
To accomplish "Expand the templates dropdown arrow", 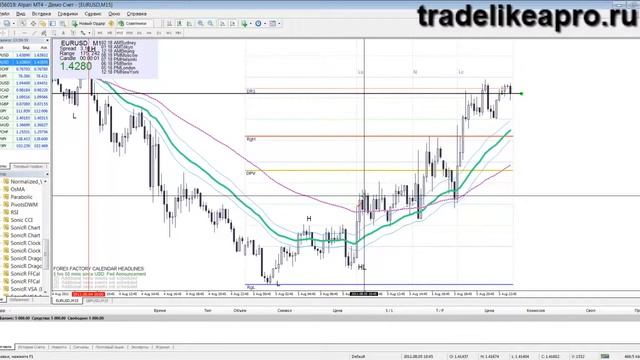I will [280, 24].
